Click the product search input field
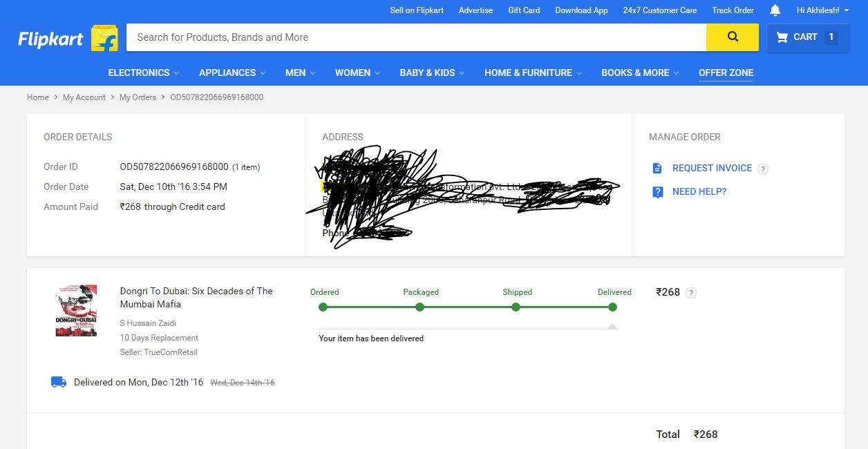Viewport: 868px width, 449px height. (x=415, y=37)
